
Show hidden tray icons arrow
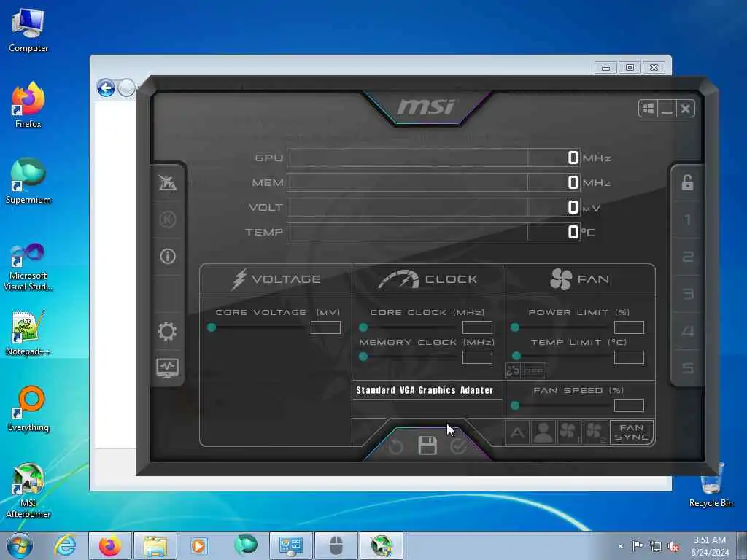[x=620, y=547]
